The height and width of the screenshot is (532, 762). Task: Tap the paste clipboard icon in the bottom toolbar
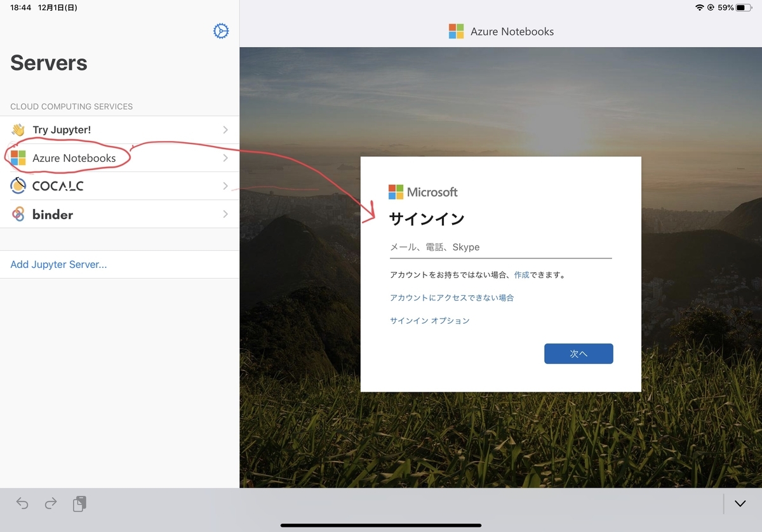79,504
